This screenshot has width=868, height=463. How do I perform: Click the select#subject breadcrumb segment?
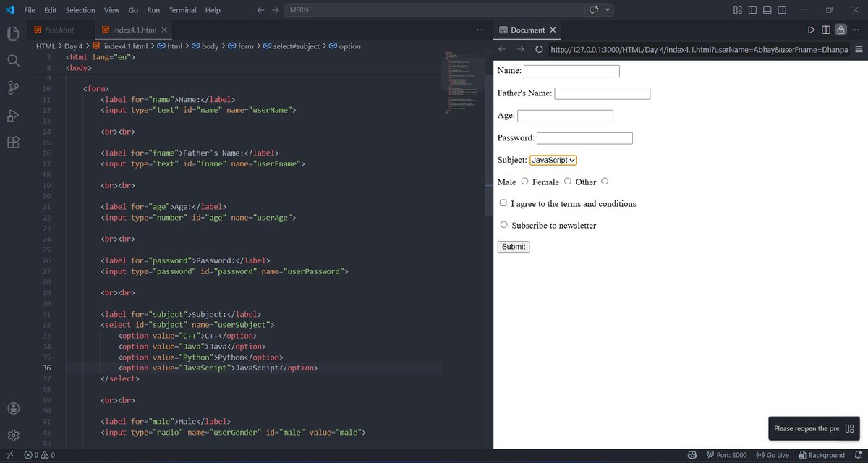[291, 46]
